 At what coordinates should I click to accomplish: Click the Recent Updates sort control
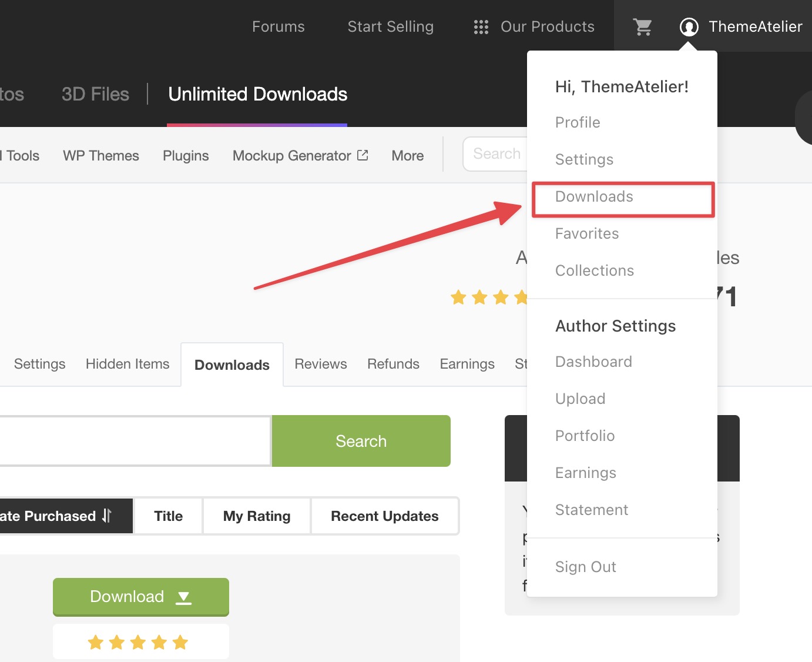tap(384, 516)
